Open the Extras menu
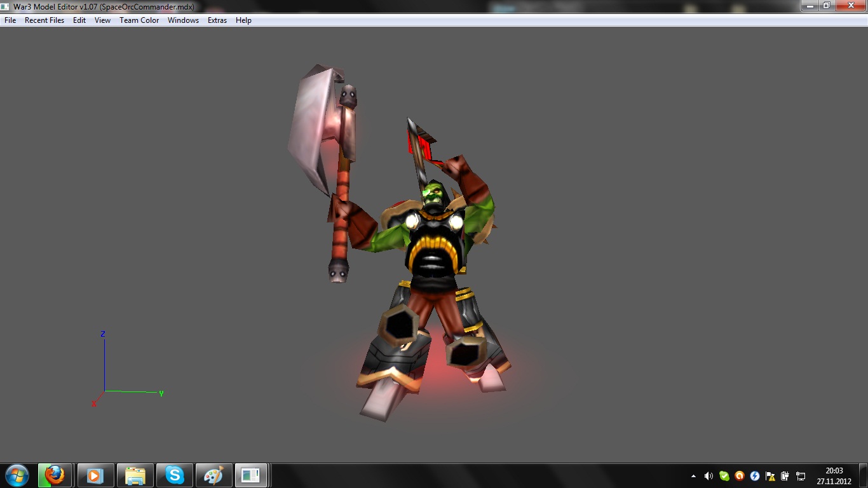The image size is (868, 488). click(x=217, y=20)
